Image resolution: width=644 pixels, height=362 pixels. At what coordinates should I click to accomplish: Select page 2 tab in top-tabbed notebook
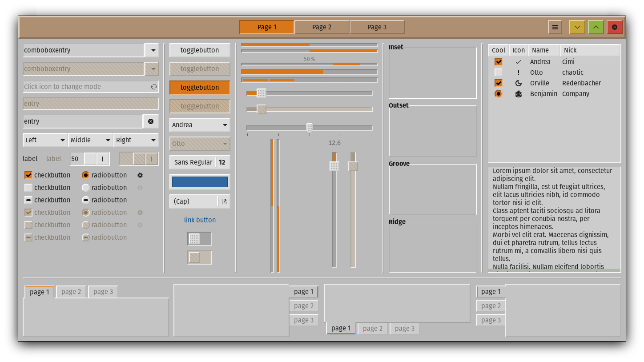pos(71,292)
